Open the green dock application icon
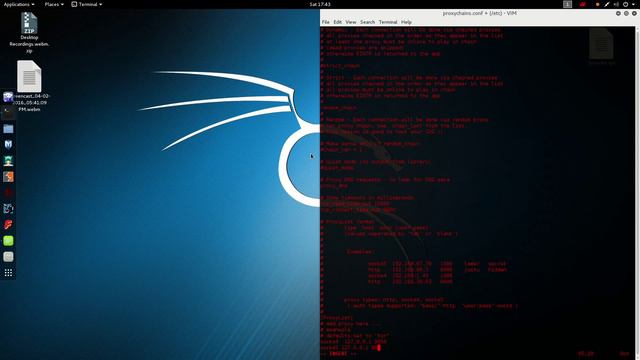The width and height of the screenshot is (640, 360). point(8,240)
